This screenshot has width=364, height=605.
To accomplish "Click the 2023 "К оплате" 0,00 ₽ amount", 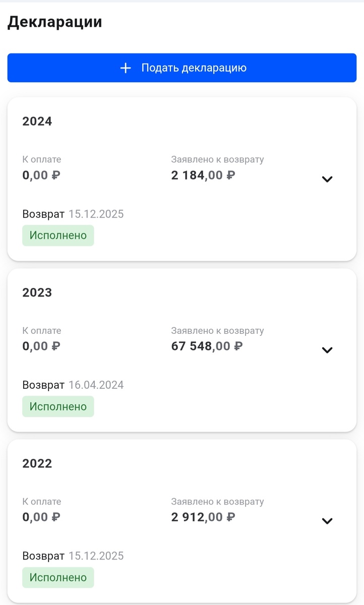I will 41,346.
